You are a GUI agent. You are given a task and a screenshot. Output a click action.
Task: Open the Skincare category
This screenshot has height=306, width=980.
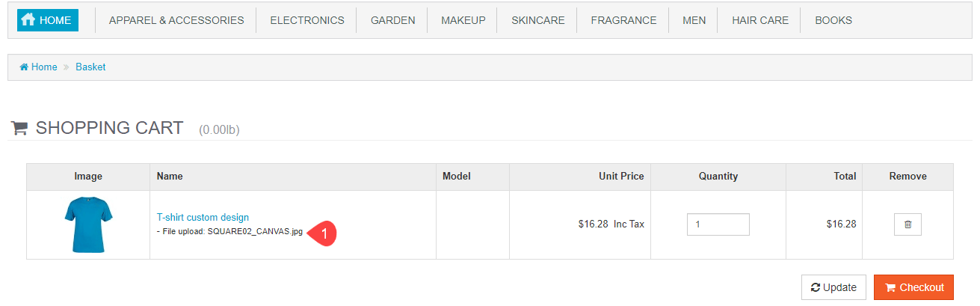point(537,20)
